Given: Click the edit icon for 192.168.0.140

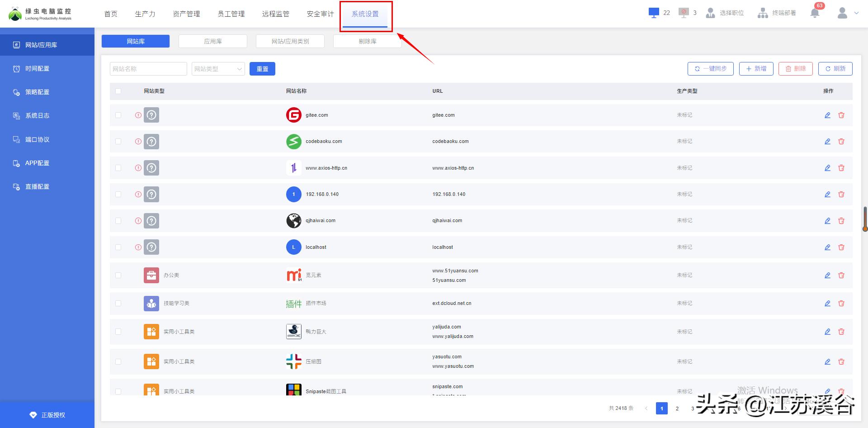Looking at the screenshot, I should [x=827, y=195].
